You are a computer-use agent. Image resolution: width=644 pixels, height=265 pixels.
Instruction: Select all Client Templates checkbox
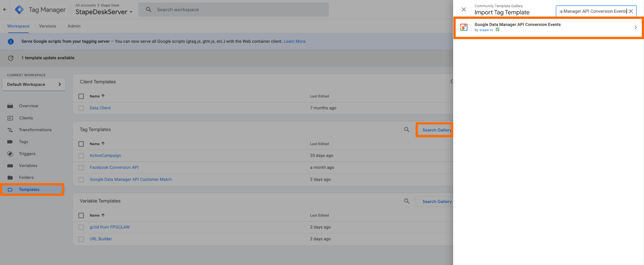81,96
